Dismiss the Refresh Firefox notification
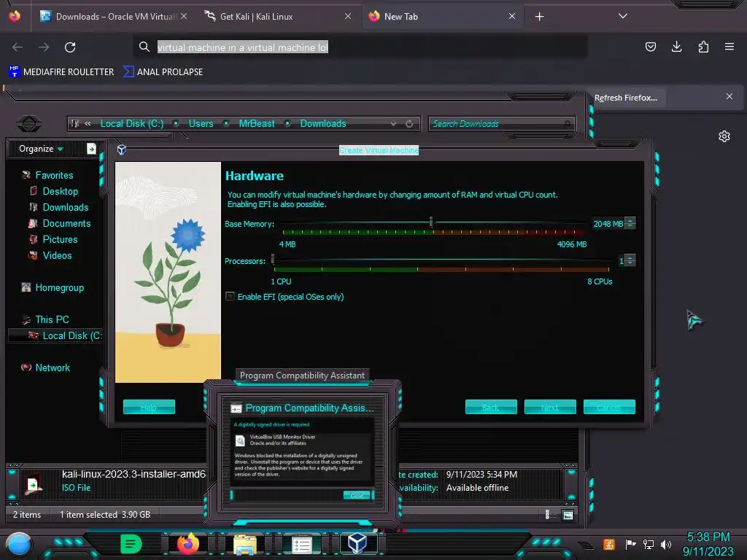 [x=729, y=97]
